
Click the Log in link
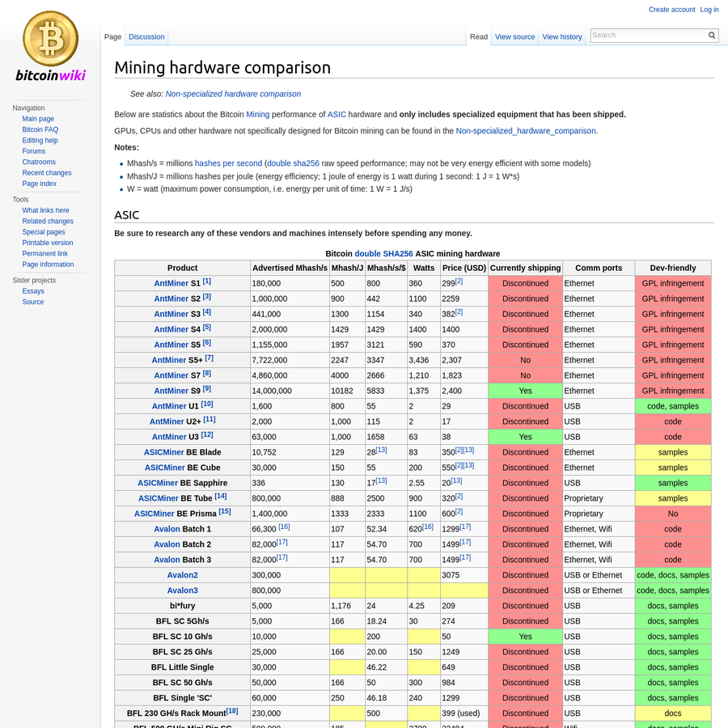click(x=709, y=10)
